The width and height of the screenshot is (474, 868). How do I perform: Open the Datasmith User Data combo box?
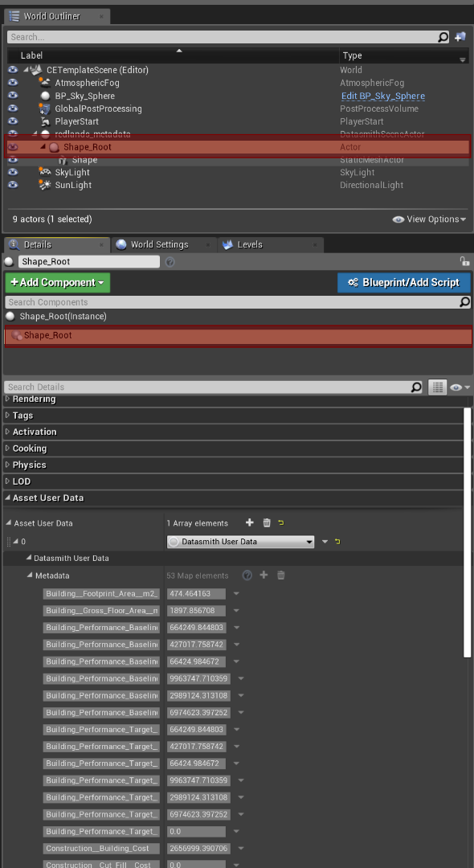click(240, 542)
